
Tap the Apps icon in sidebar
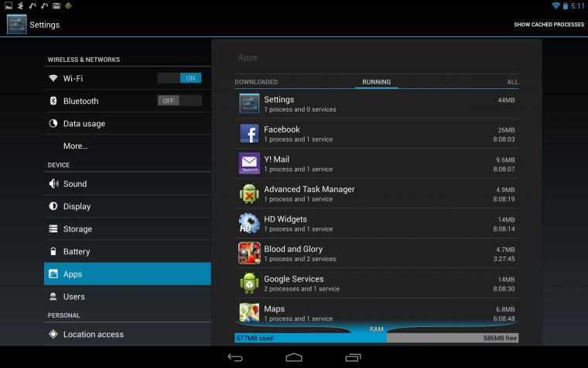click(x=53, y=273)
